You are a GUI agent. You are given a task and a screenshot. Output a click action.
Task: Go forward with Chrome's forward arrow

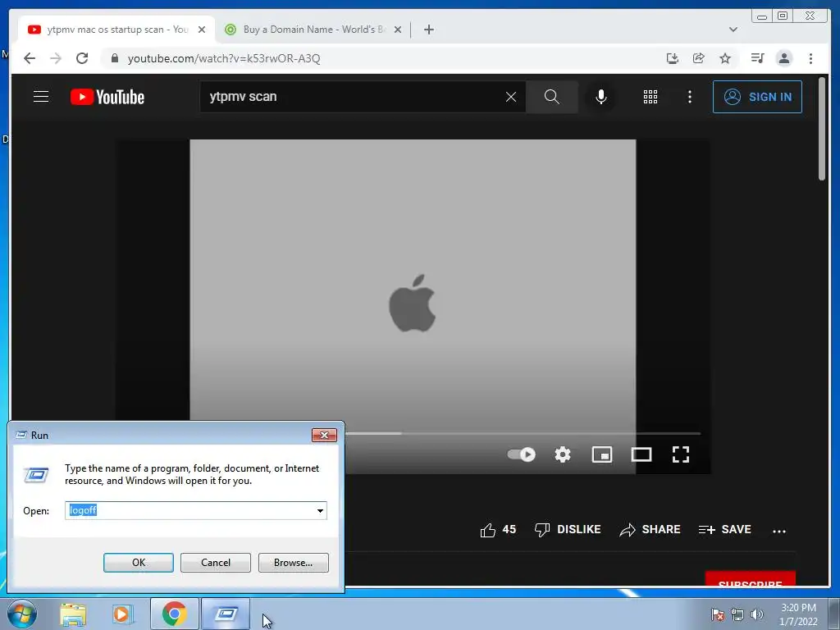tap(56, 58)
